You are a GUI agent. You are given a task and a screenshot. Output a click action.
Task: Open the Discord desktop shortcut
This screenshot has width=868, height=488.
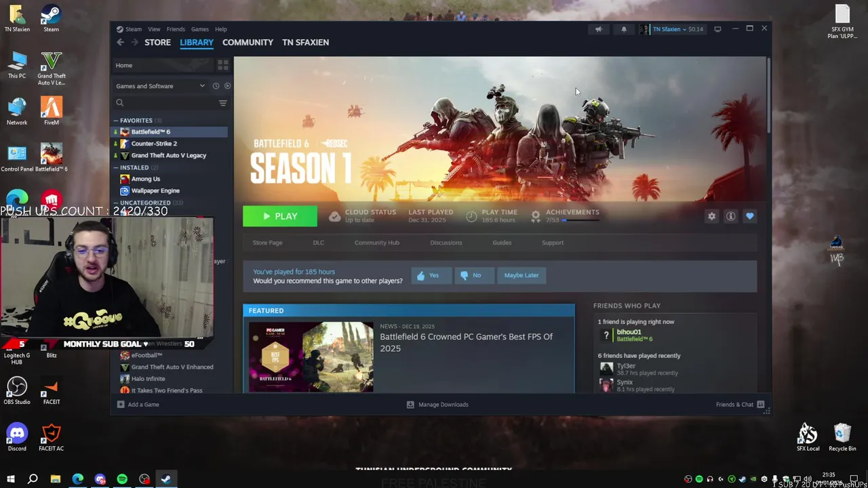click(17, 437)
